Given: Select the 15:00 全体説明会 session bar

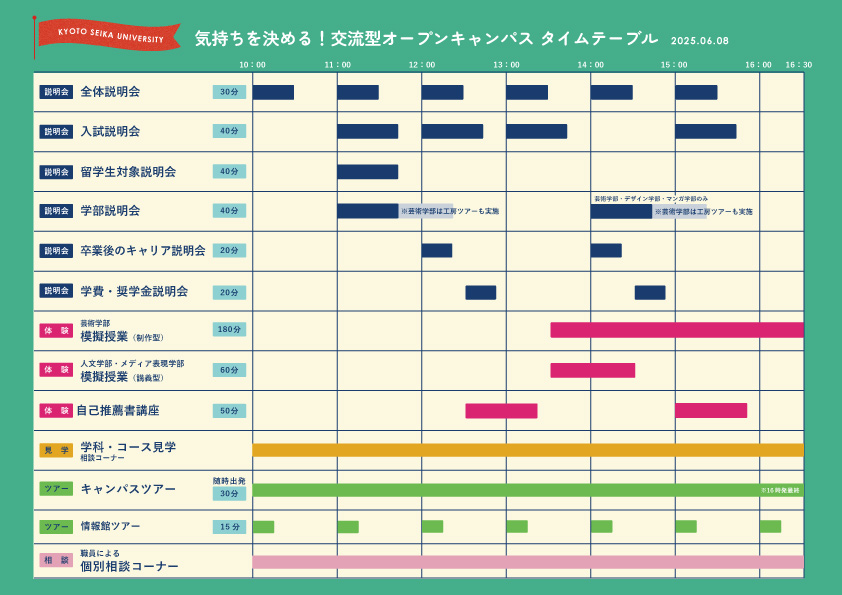Looking at the screenshot, I should pyautogui.click(x=696, y=92).
